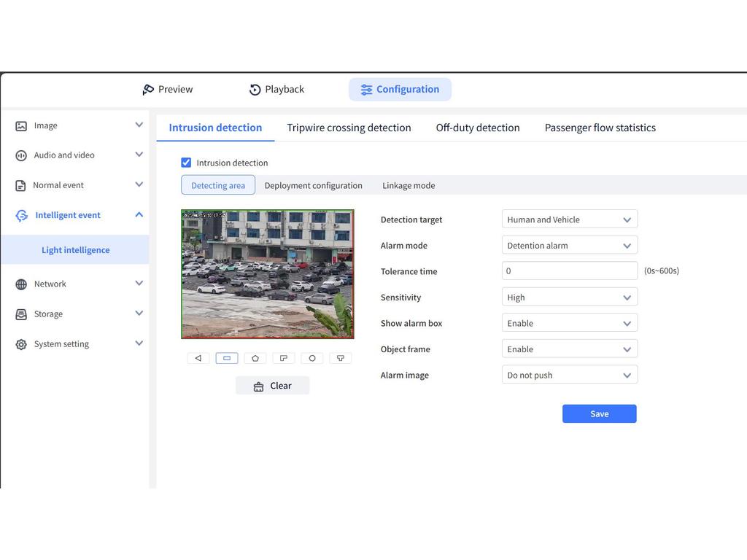
Task: Collapse the Intelligent event section
Action: point(139,215)
